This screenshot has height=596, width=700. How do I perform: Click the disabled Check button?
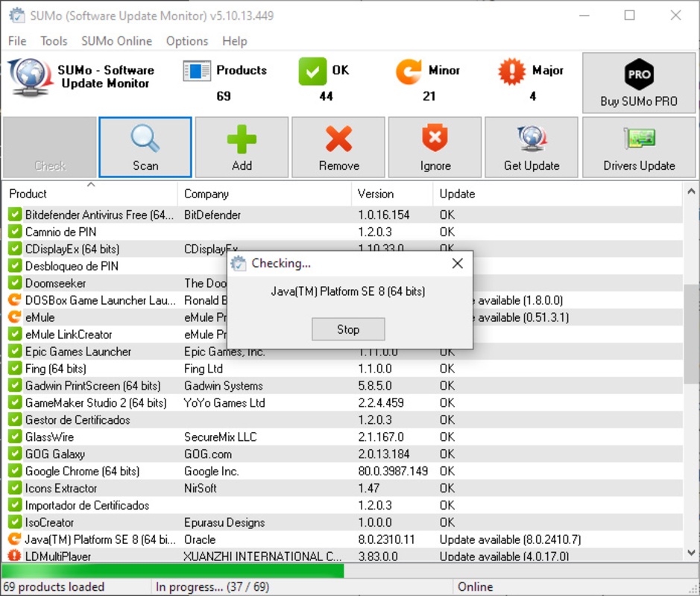tap(49, 148)
